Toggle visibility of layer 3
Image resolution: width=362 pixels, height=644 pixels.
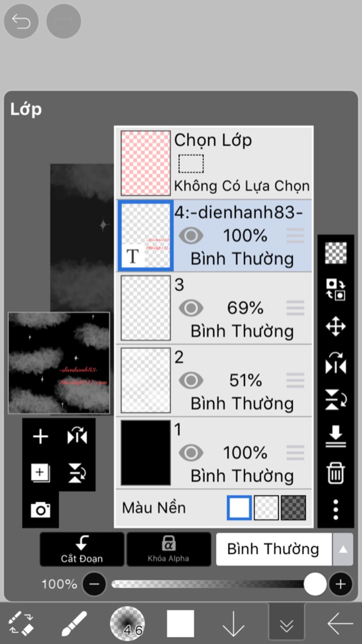pyautogui.click(x=191, y=308)
